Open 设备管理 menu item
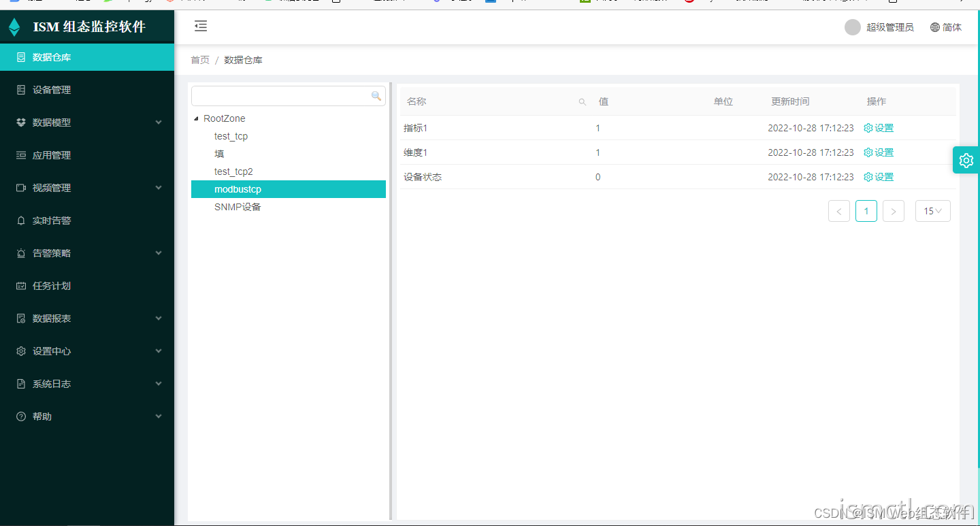Image resolution: width=980 pixels, height=526 pixels. point(87,90)
